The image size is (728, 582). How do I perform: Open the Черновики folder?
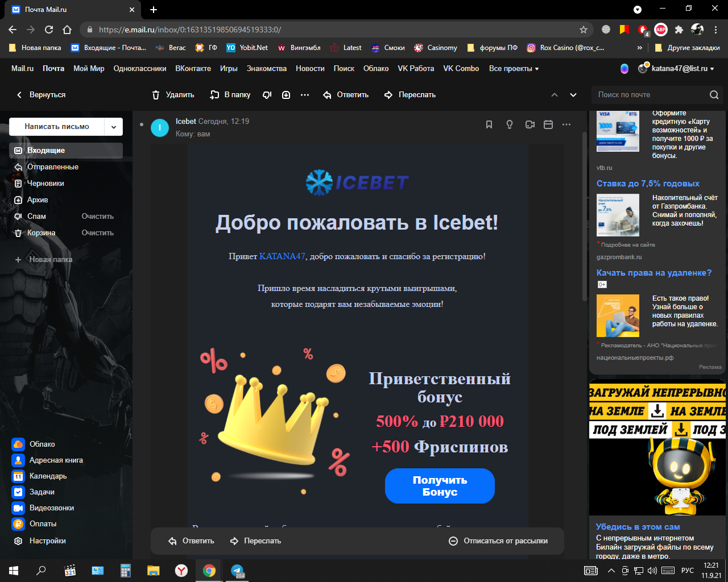(x=66, y=184)
